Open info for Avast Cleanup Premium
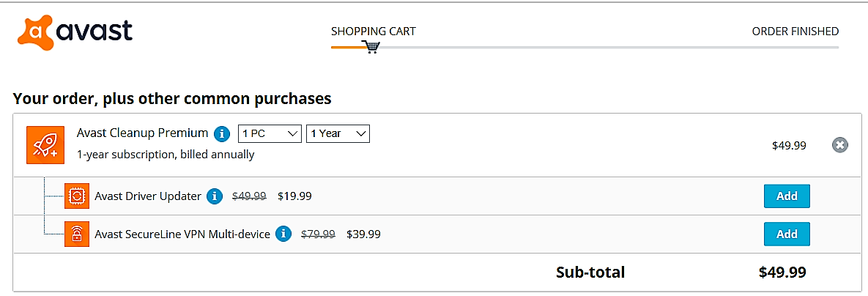 [221, 134]
